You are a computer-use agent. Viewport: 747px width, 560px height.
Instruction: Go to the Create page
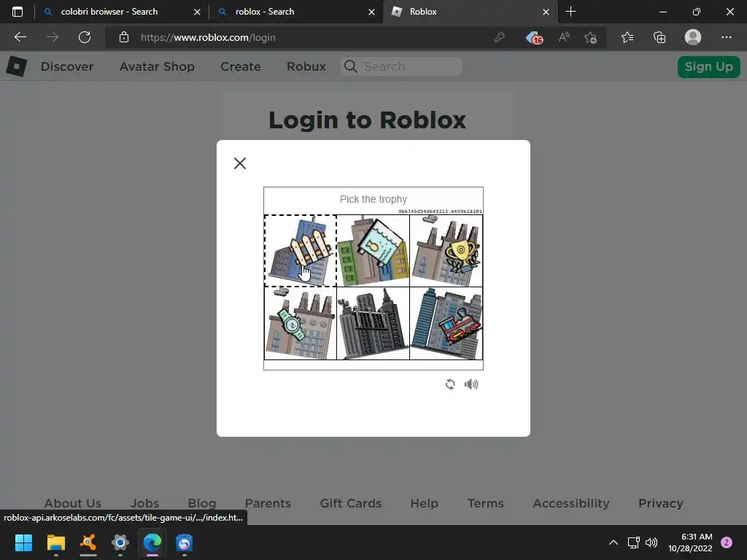coord(241,66)
